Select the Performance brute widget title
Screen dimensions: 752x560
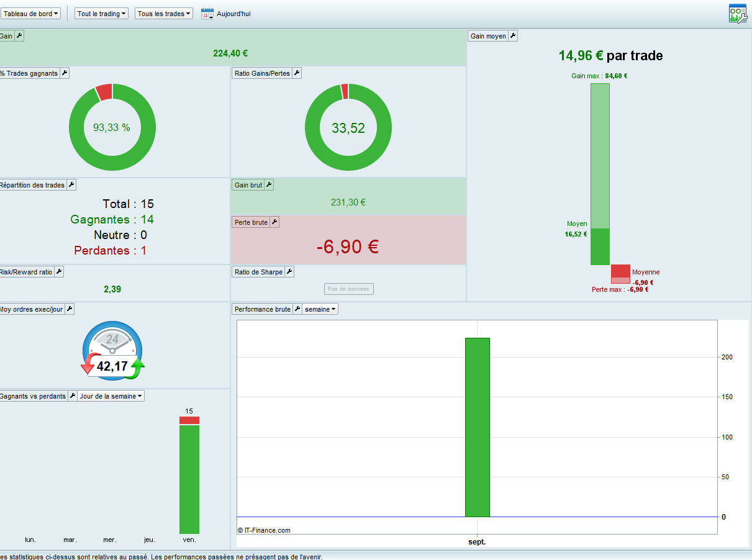tap(263, 309)
